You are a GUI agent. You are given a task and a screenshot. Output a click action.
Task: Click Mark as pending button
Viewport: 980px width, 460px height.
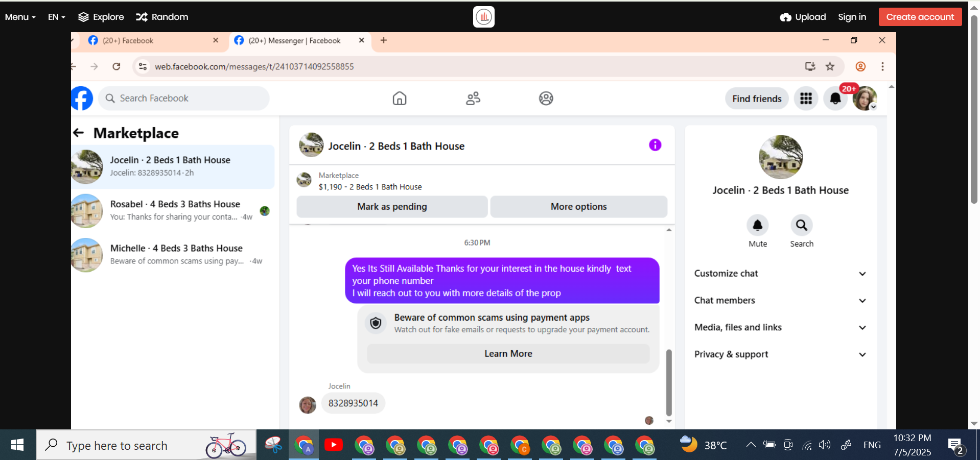coord(392,207)
